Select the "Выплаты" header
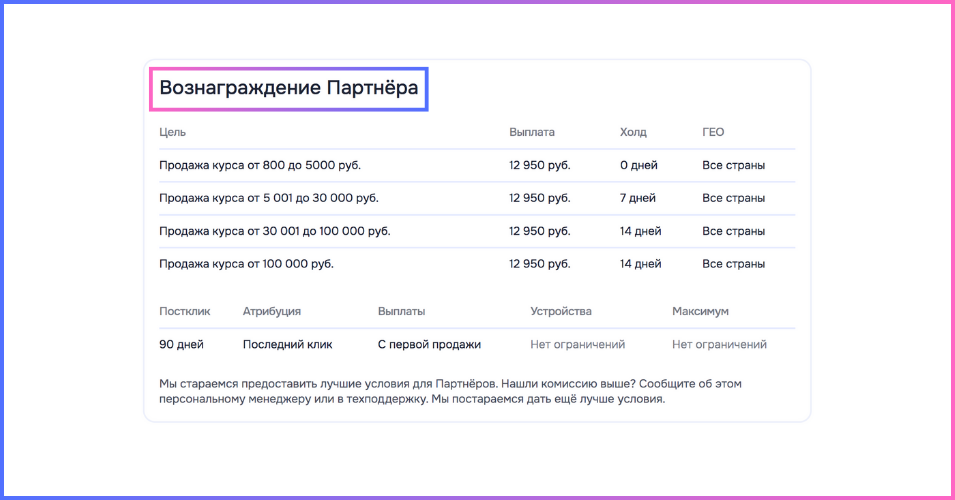 pos(401,311)
